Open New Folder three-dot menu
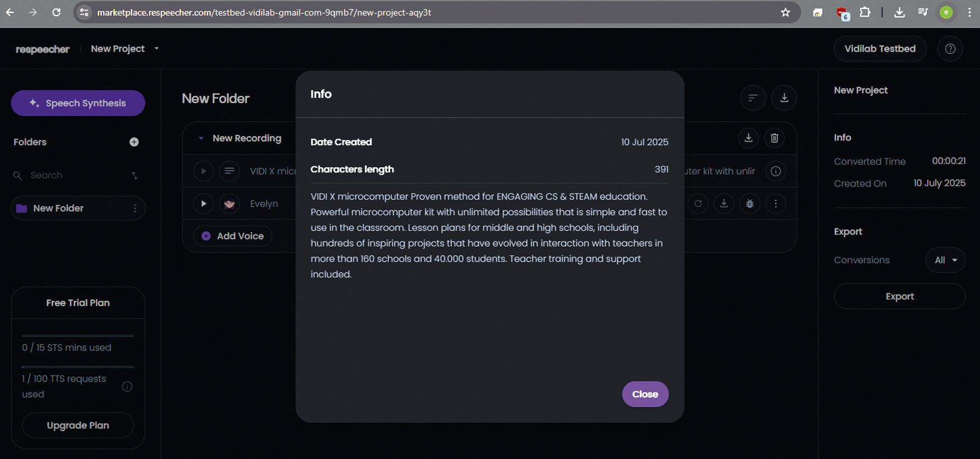The height and width of the screenshot is (459, 980). pyautogui.click(x=135, y=208)
